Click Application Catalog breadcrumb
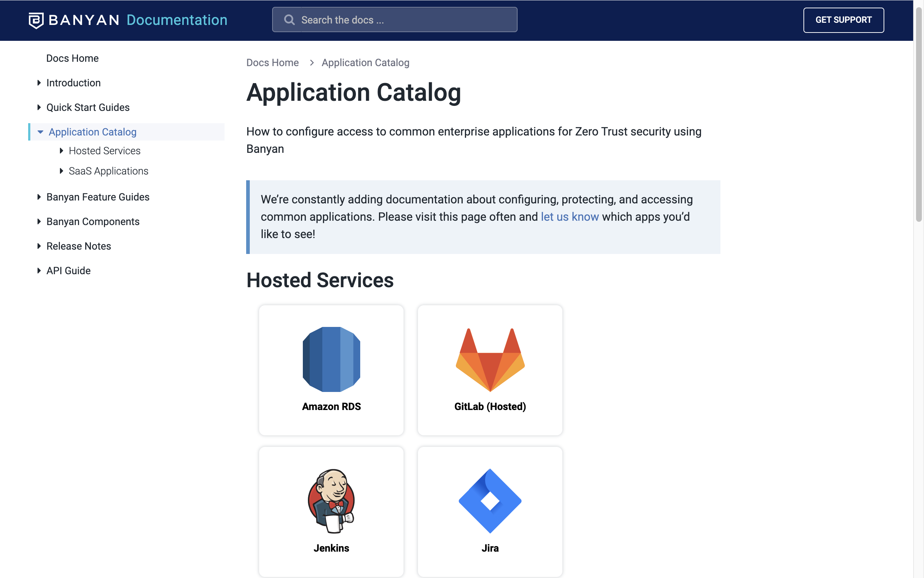The image size is (924, 578). (x=365, y=62)
